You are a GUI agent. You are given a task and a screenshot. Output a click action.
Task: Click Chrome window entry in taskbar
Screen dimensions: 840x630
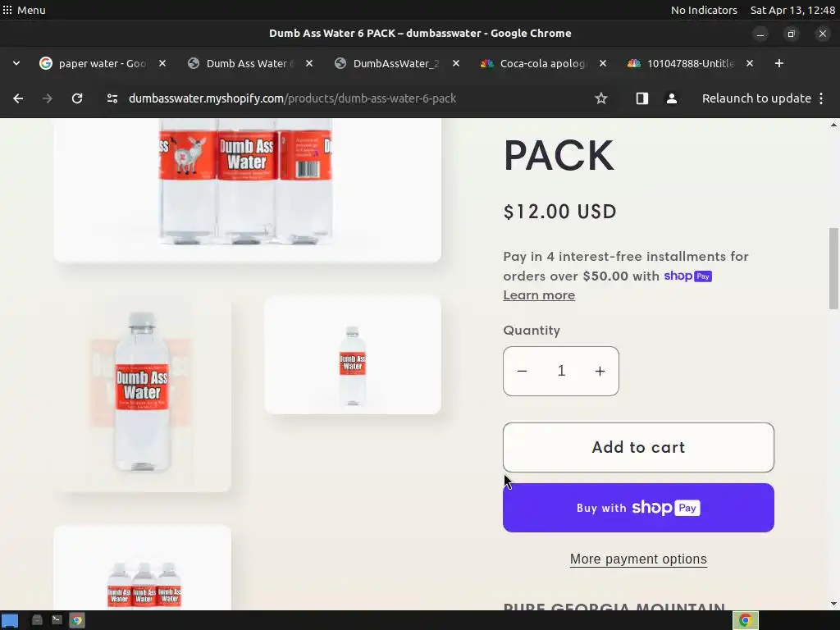point(745,620)
